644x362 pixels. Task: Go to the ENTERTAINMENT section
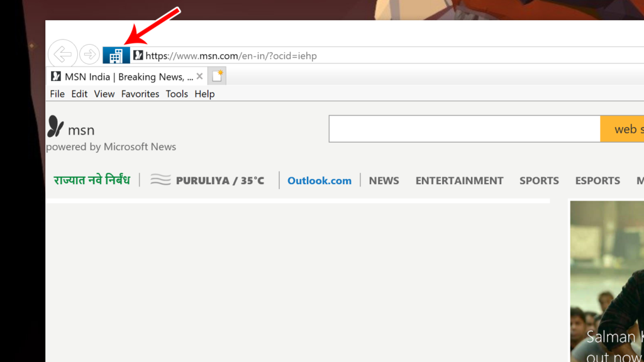(460, 180)
